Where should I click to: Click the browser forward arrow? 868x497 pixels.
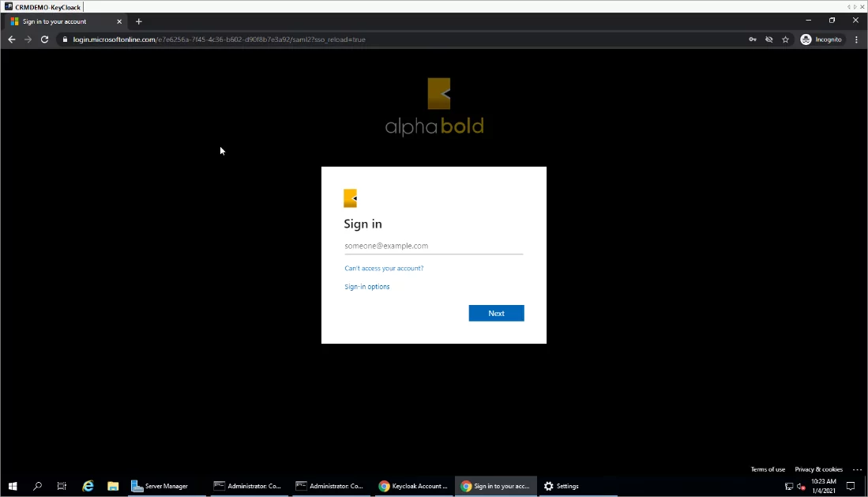click(28, 40)
